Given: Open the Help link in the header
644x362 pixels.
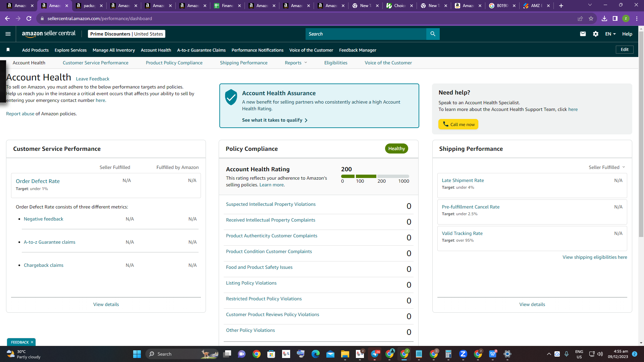Looking at the screenshot, I should [627, 34].
